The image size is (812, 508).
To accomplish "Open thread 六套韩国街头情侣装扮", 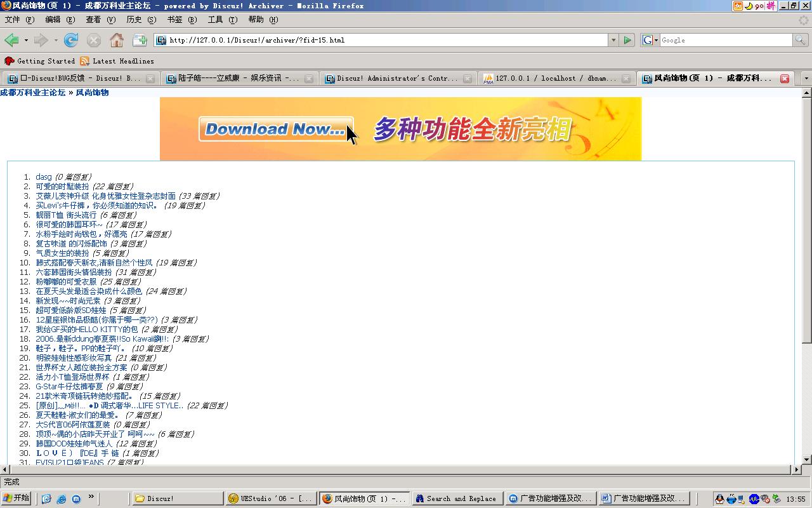I will pos(74,272).
